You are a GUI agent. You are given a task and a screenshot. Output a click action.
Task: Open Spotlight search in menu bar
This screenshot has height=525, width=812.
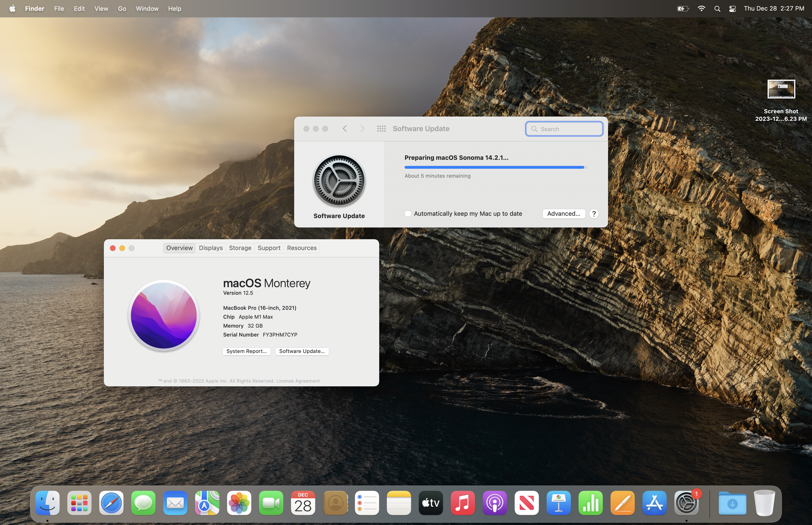pyautogui.click(x=717, y=8)
